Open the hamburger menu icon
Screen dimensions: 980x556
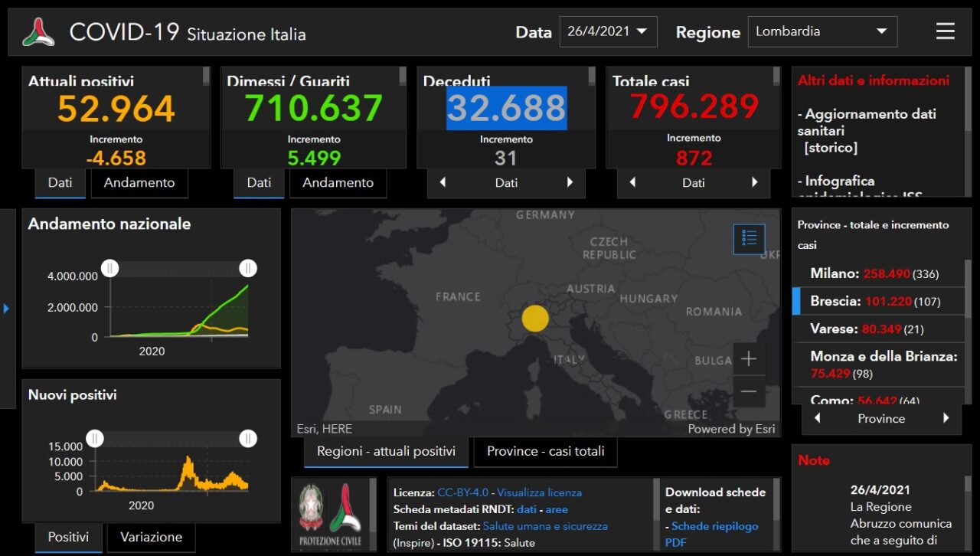[945, 31]
